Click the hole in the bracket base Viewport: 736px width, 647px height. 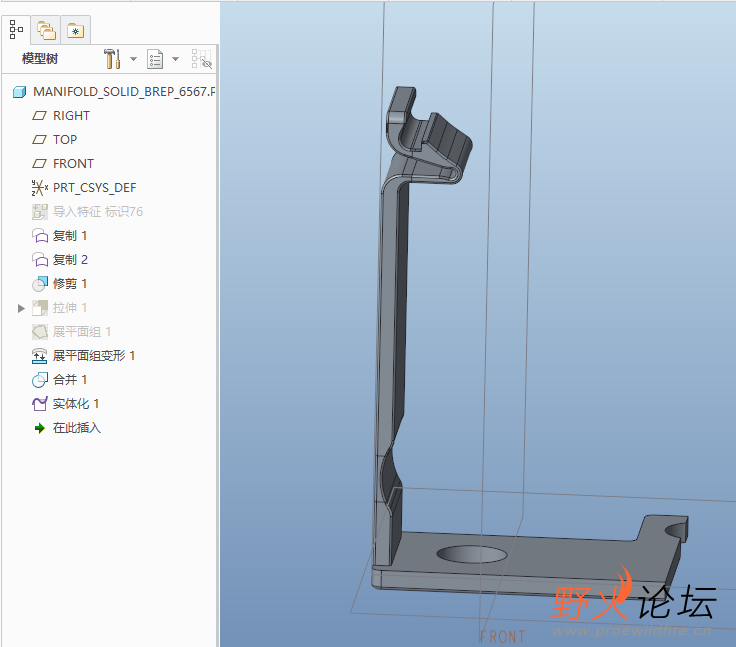472,554
